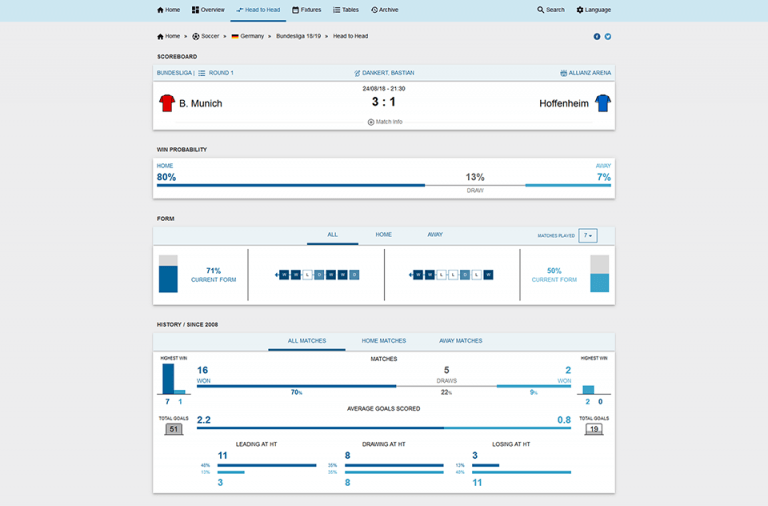The width and height of the screenshot is (768, 506).
Task: Click the Facebook share icon
Action: [597, 36]
